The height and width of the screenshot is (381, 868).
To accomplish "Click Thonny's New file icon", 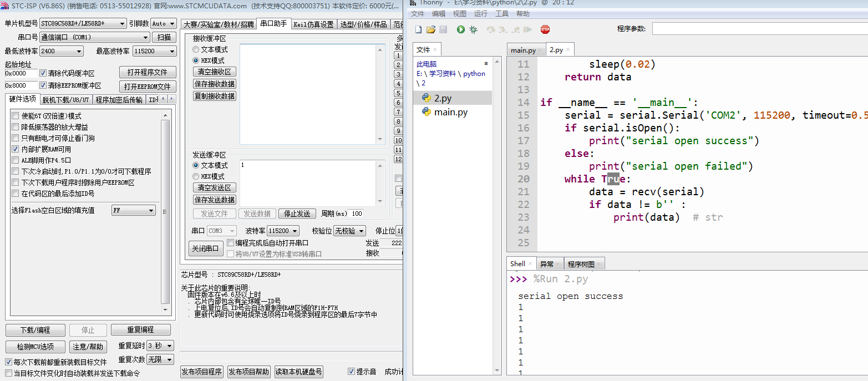I will click(x=419, y=29).
